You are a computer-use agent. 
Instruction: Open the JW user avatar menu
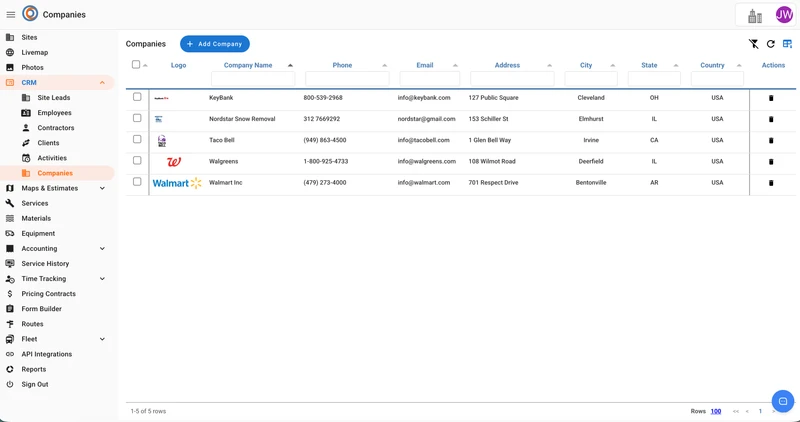[784, 15]
